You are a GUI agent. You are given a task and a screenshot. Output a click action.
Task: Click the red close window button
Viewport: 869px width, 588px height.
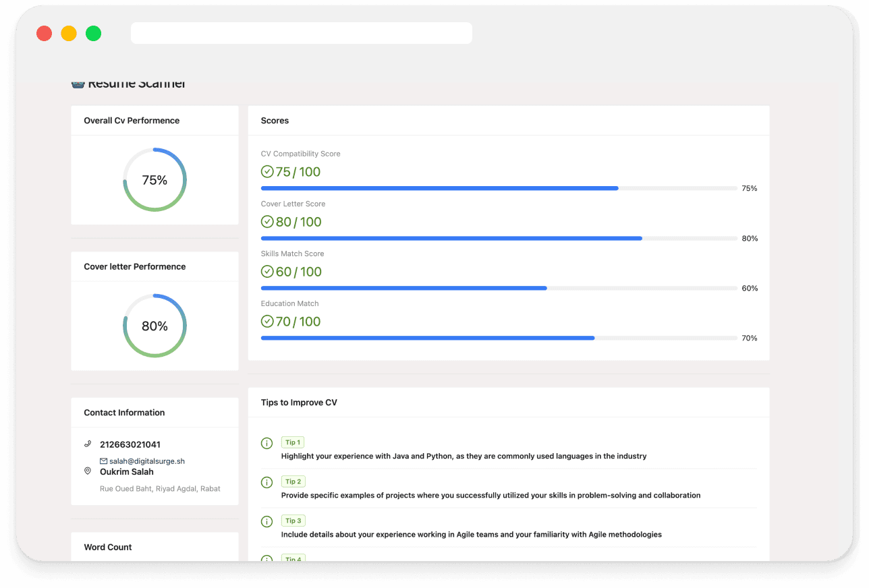point(45,33)
